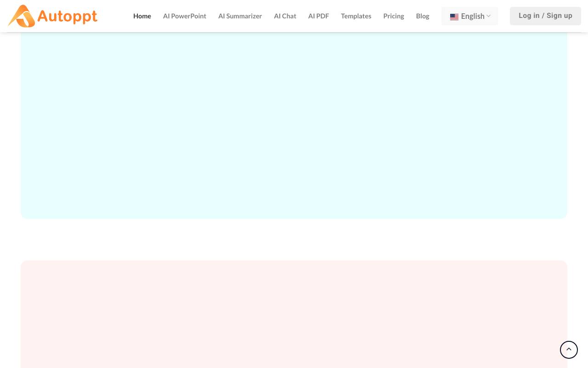This screenshot has height=368, width=588.
Task: Click the back-to-top arrow icon
Action: coord(569,350)
